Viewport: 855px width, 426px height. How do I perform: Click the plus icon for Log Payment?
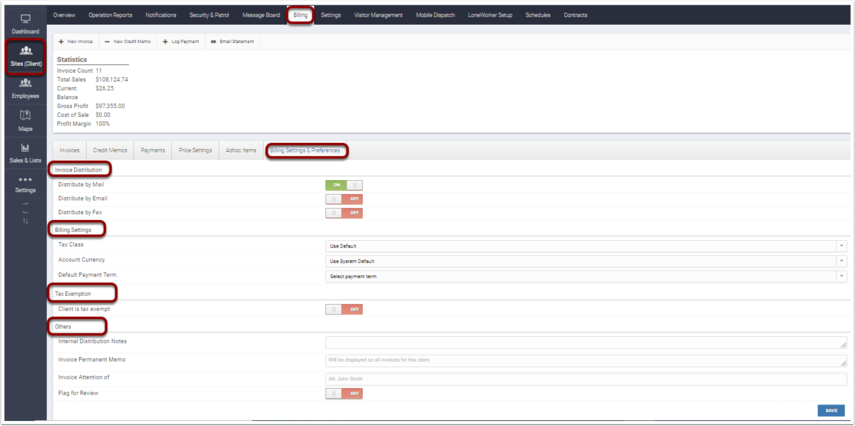[x=165, y=41]
